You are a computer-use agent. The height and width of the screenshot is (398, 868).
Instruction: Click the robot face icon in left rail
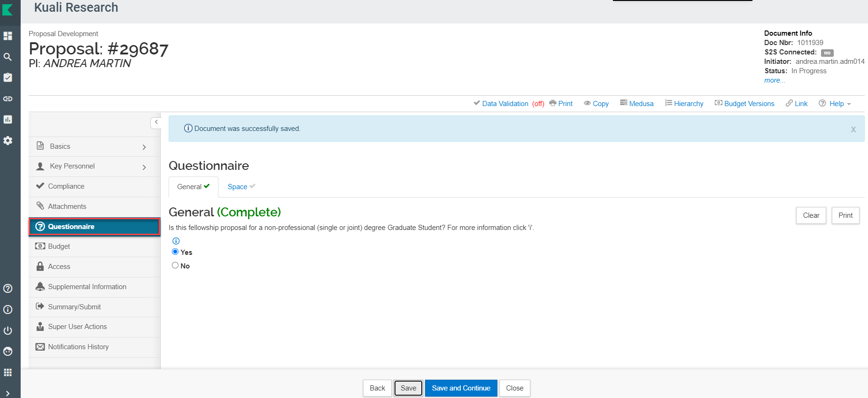pos(8,352)
